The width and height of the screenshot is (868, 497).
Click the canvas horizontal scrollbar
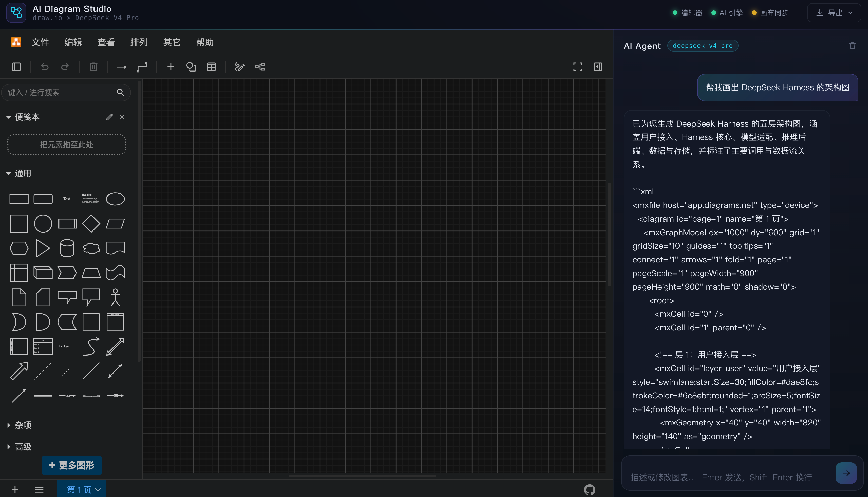pyautogui.click(x=362, y=476)
